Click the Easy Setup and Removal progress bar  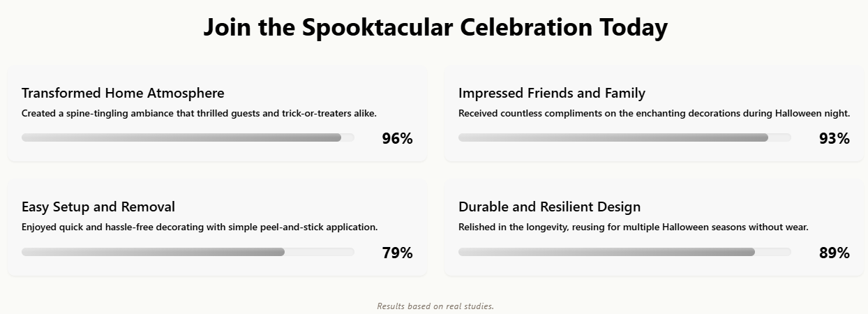pos(188,252)
